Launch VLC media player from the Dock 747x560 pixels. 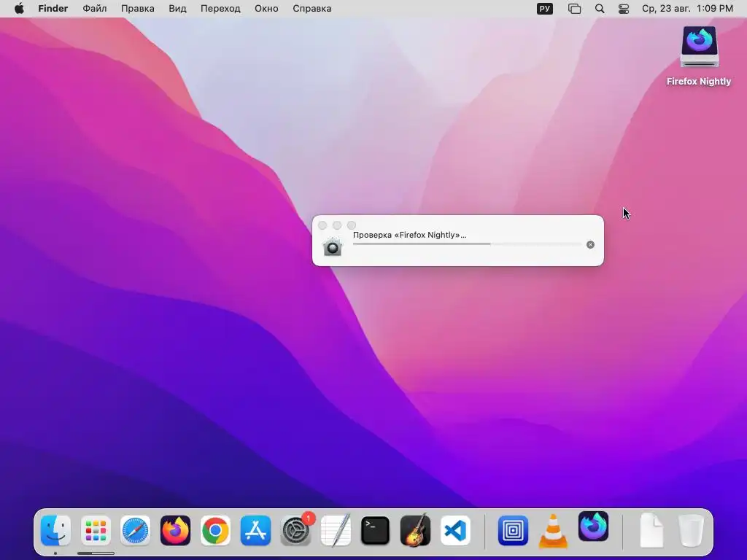click(553, 531)
